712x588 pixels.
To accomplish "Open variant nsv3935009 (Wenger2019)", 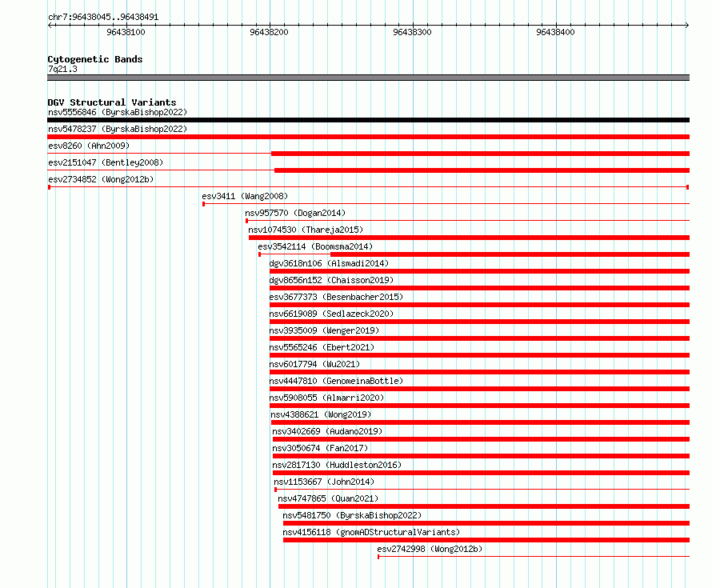I will 324,330.
